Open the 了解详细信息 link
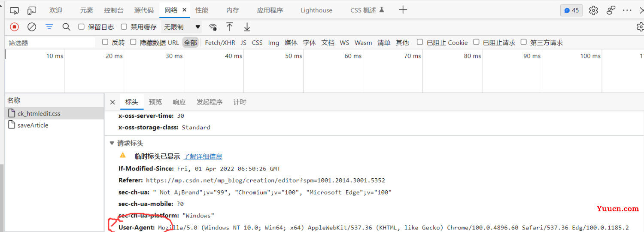This screenshot has height=232, width=644. coord(203,156)
